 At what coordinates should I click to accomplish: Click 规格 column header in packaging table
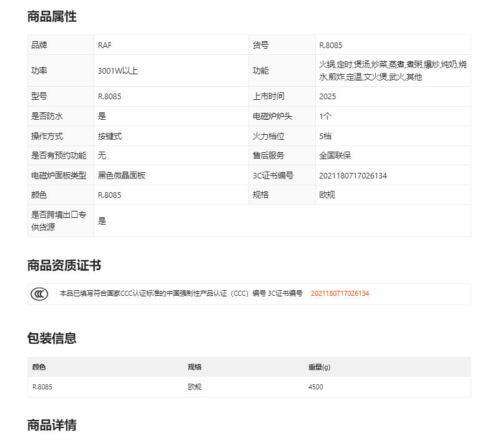(194, 367)
